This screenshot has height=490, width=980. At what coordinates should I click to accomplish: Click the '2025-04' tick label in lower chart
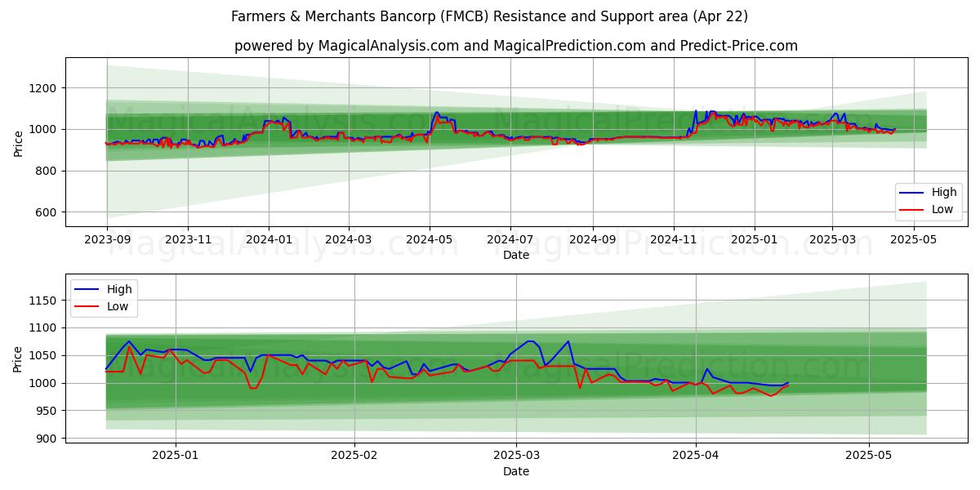[696, 457]
